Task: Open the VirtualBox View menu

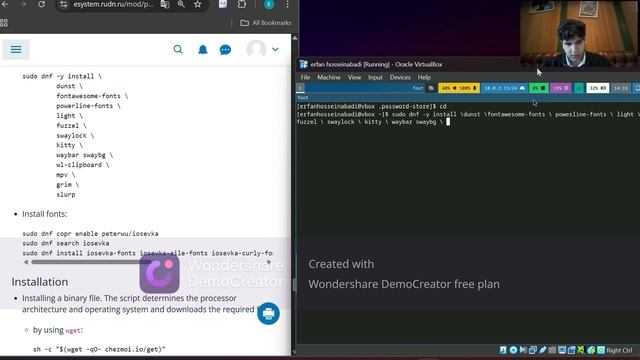Action: point(354,77)
